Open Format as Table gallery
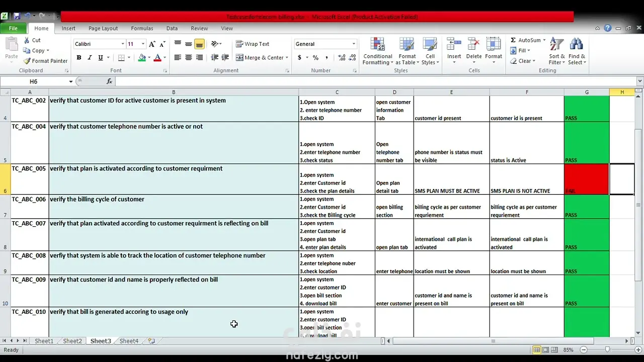This screenshot has height=362, width=644. (x=407, y=51)
